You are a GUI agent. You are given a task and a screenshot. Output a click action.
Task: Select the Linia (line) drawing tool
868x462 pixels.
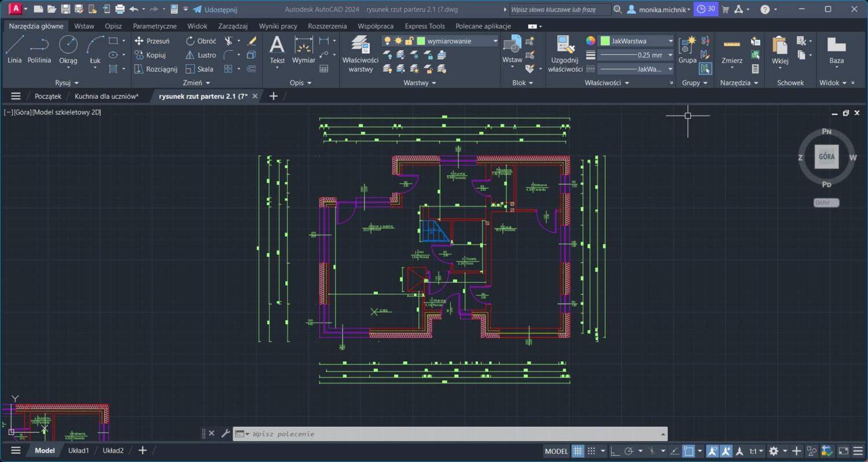pyautogui.click(x=14, y=49)
